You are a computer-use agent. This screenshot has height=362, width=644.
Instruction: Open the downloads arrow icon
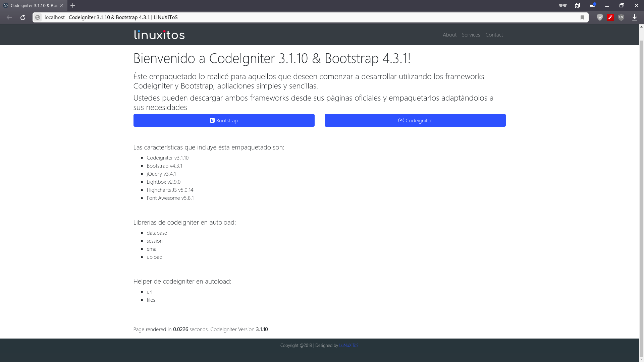[x=635, y=17]
